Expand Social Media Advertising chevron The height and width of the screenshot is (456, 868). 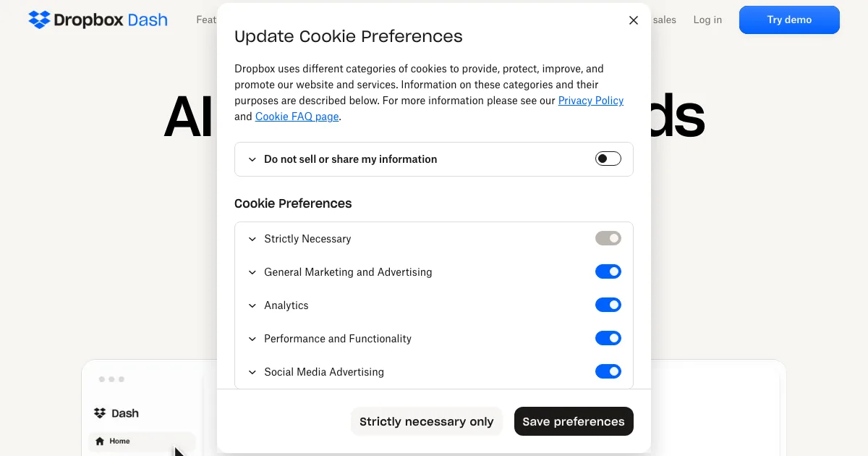tap(252, 372)
